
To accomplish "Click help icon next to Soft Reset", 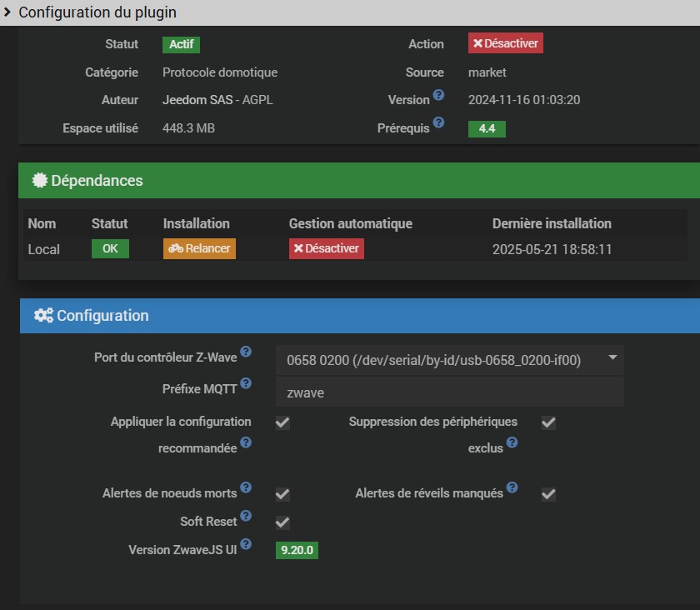I will (x=245, y=517).
